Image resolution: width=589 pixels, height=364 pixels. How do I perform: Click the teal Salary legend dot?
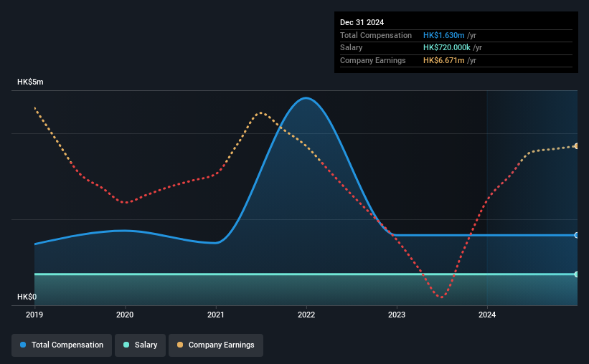pyautogui.click(x=126, y=345)
